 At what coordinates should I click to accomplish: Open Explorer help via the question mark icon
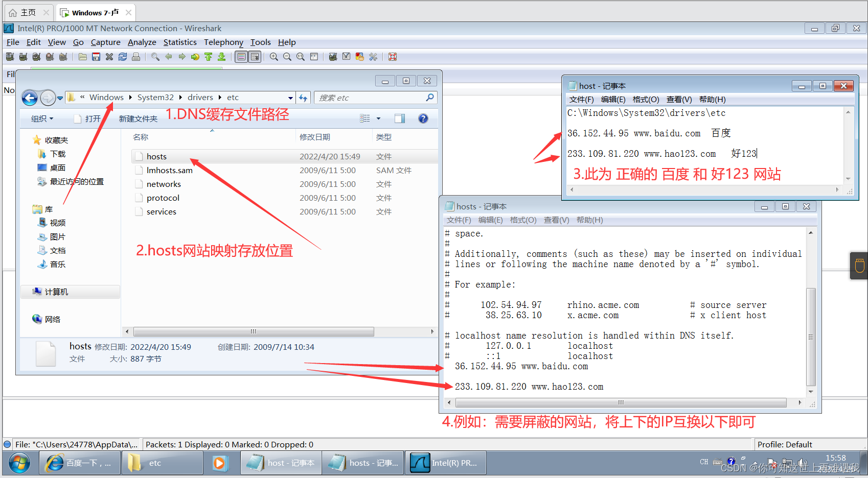(x=423, y=118)
